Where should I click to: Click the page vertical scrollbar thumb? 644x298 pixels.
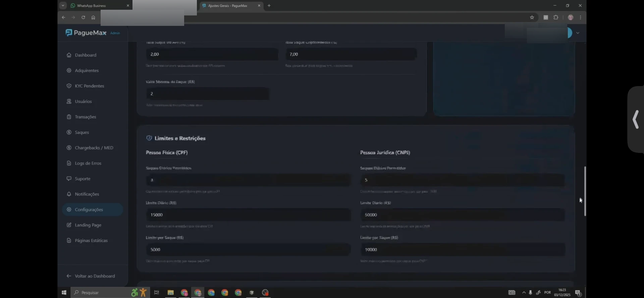585,191
